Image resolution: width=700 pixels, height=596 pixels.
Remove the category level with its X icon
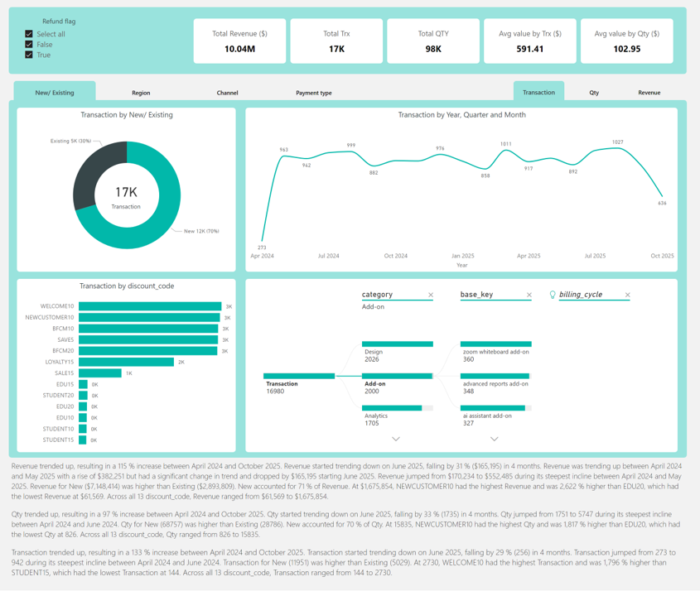[x=431, y=296]
